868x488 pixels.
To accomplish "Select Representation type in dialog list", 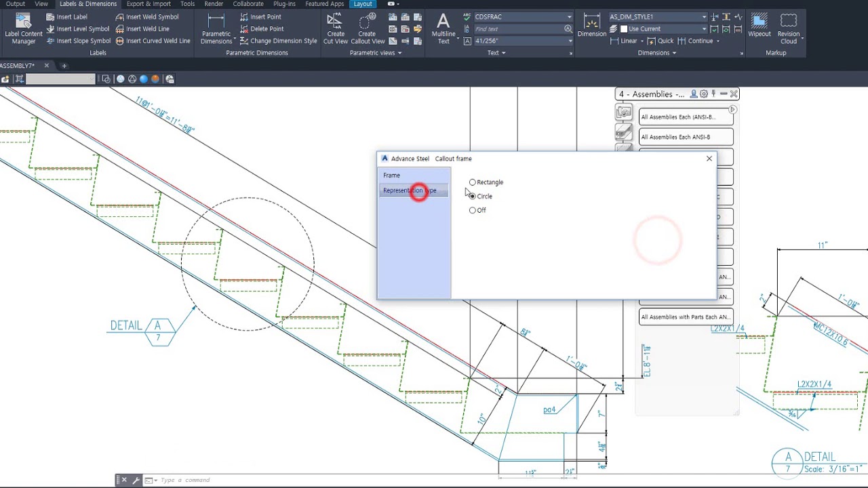I will 414,190.
